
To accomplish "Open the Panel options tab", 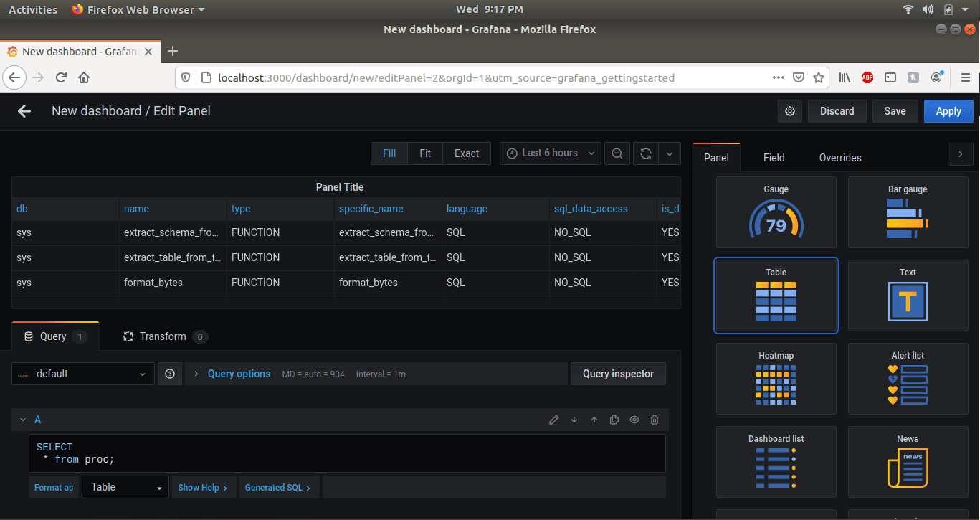I will (x=716, y=158).
